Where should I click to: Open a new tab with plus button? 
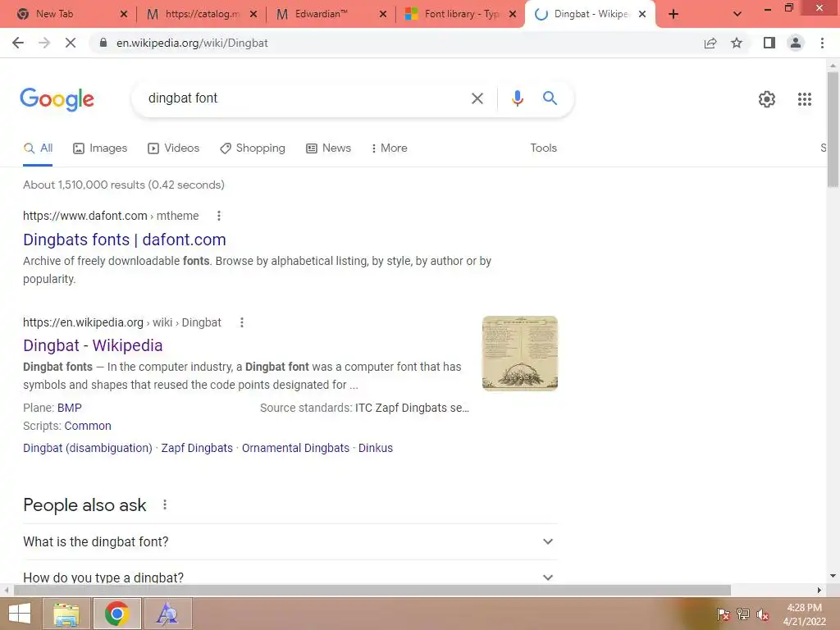(x=673, y=14)
